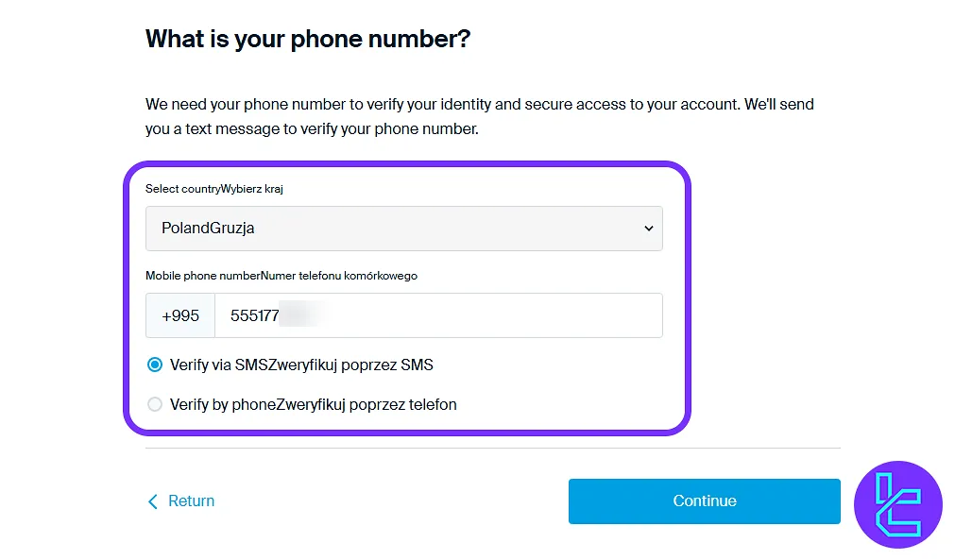Click the horizontal divider above Continue
This screenshot has width=955, height=560.
coord(492,449)
